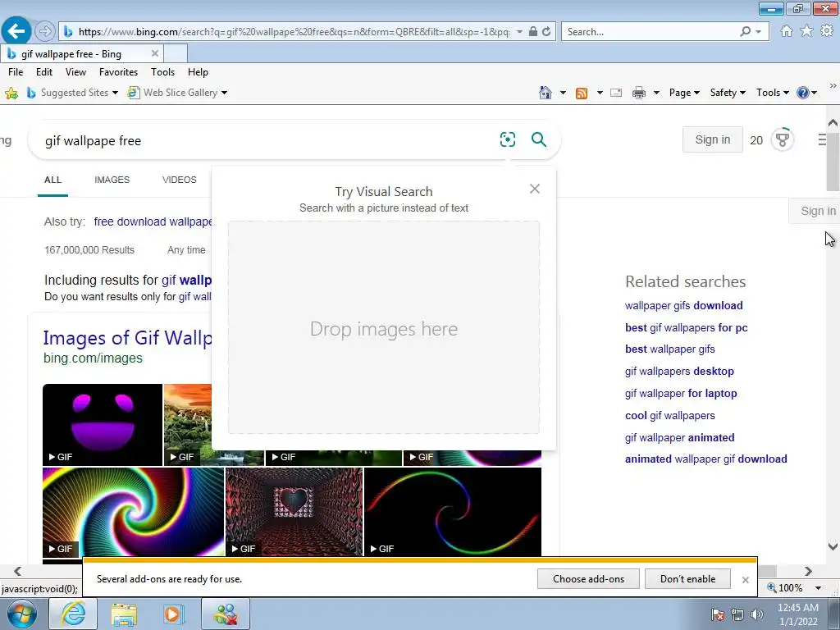Expand the Safety command bar menu
This screenshot has height=630, width=840.
[x=728, y=93]
